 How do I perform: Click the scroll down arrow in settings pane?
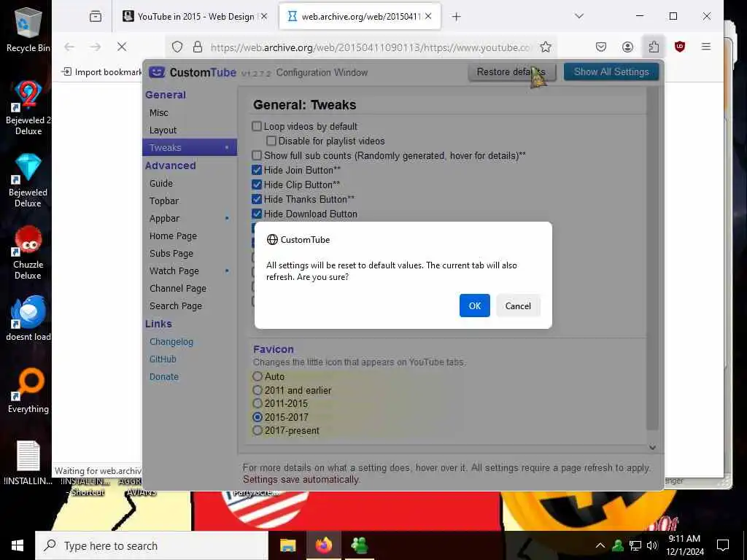click(652, 448)
